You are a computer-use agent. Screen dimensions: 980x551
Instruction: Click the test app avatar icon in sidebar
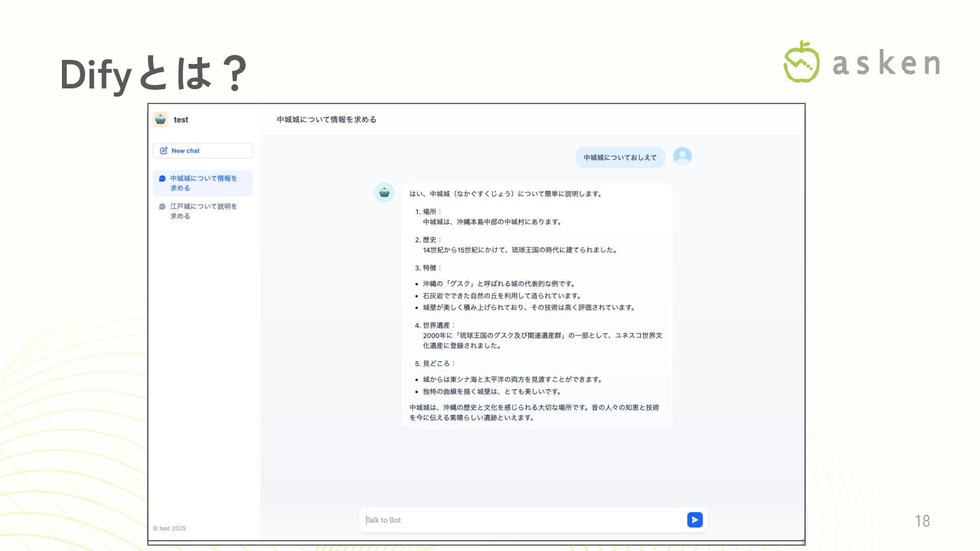click(x=161, y=120)
